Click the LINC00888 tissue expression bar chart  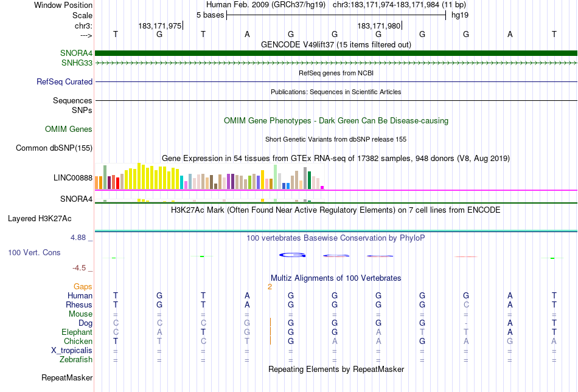point(209,177)
